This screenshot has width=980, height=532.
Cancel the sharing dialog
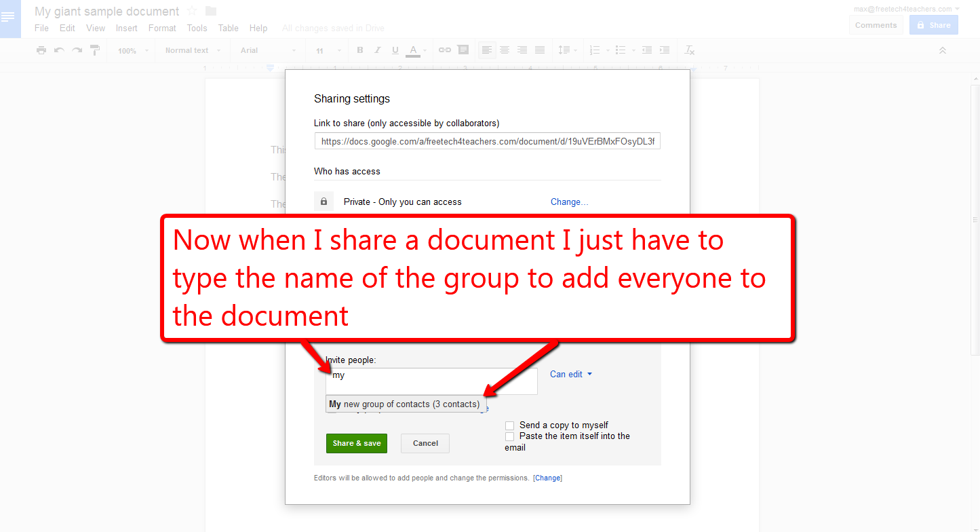click(425, 443)
